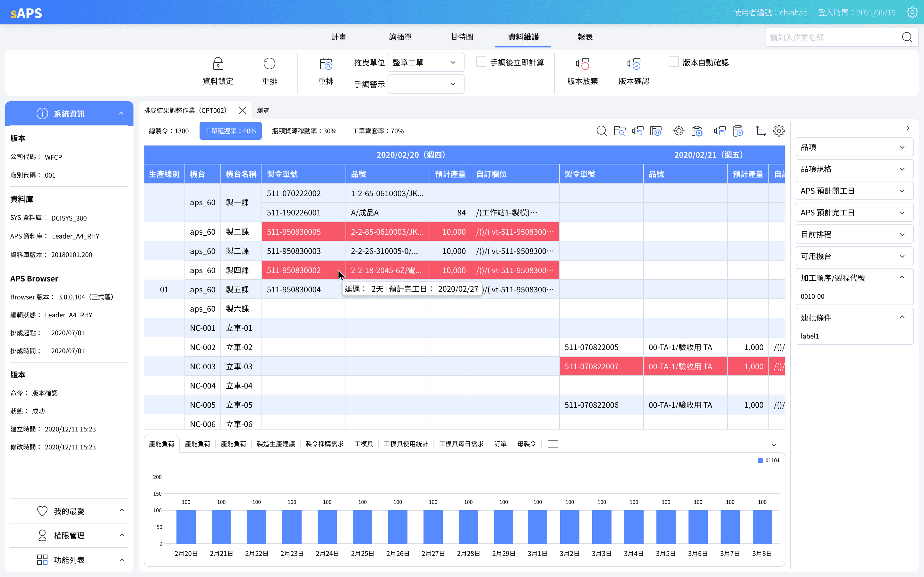924x577 pixels.
Task: Click the 版本放棄 icon
Action: click(582, 64)
